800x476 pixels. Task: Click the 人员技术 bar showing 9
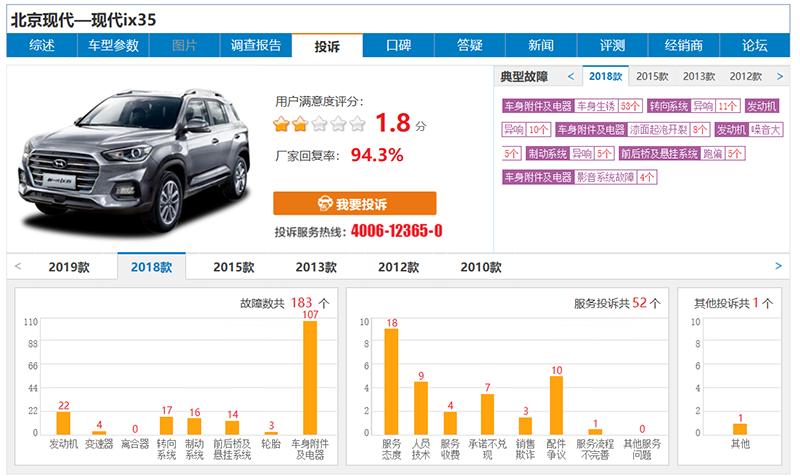click(421, 408)
